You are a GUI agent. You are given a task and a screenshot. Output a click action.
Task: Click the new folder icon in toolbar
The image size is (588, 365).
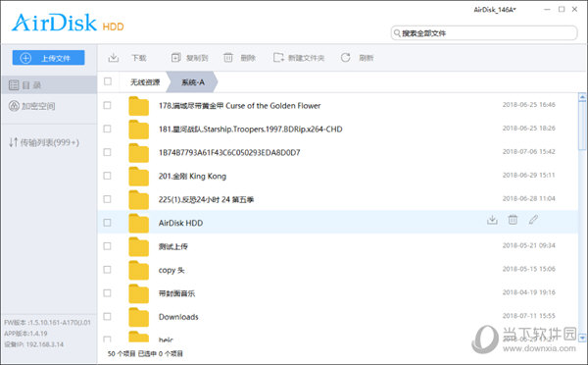click(x=278, y=58)
